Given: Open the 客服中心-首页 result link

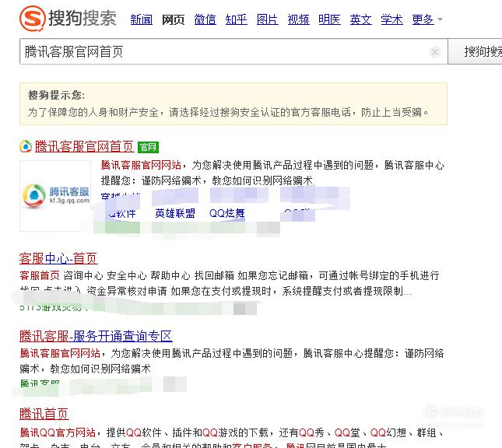Looking at the screenshot, I should pos(58,258).
